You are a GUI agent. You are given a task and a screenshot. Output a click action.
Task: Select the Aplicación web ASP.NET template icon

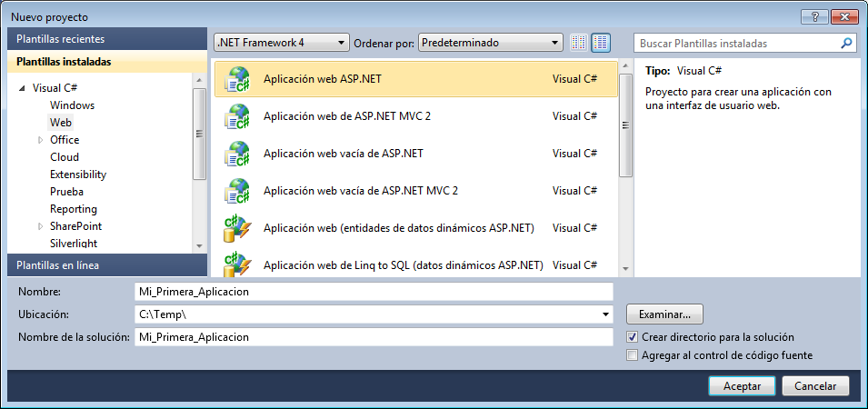click(x=236, y=78)
